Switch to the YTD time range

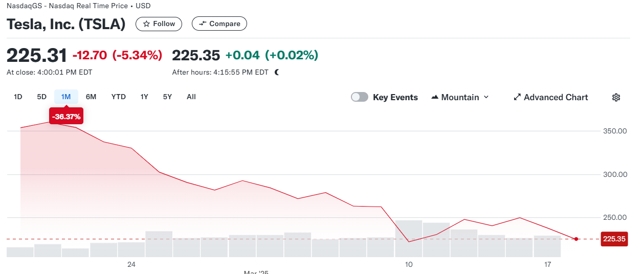119,97
